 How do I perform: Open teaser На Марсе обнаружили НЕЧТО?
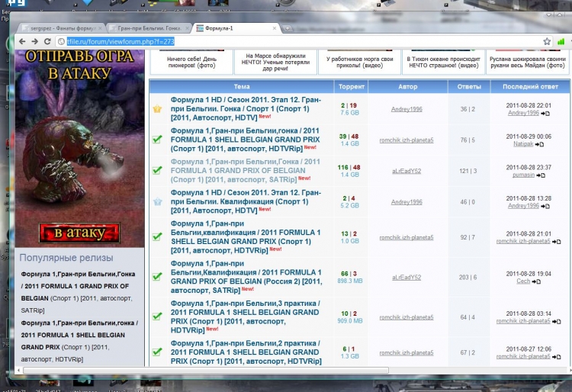pyautogui.click(x=275, y=62)
